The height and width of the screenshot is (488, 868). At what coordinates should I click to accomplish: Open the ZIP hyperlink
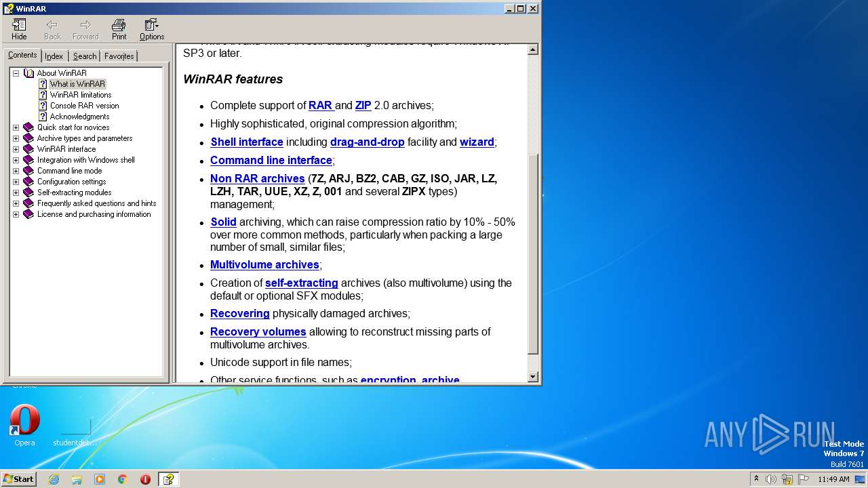[363, 105]
